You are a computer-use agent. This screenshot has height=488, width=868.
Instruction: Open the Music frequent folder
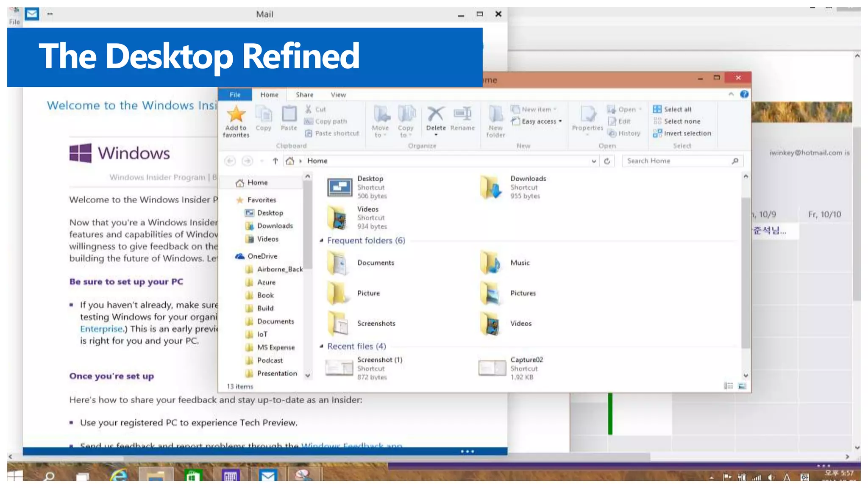point(505,263)
